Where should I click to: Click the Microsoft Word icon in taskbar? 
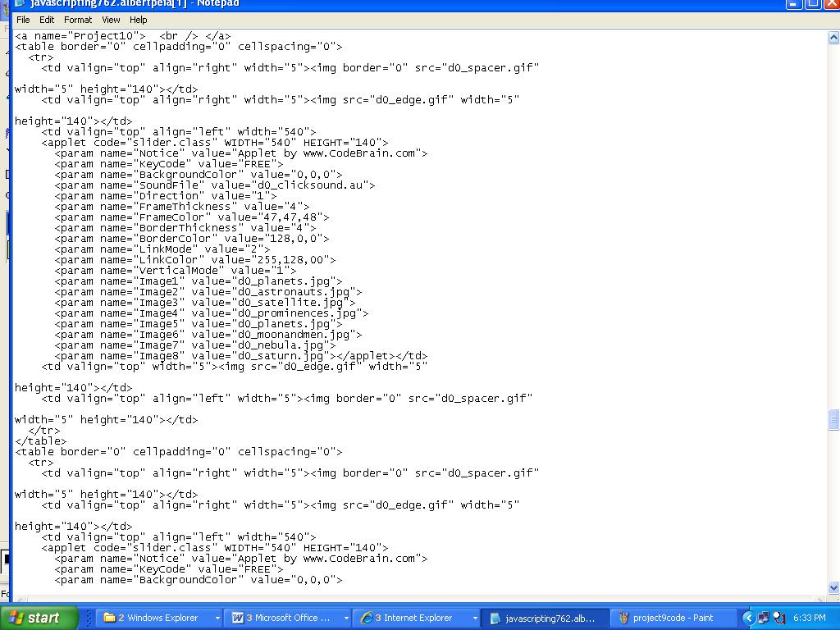coord(237,618)
